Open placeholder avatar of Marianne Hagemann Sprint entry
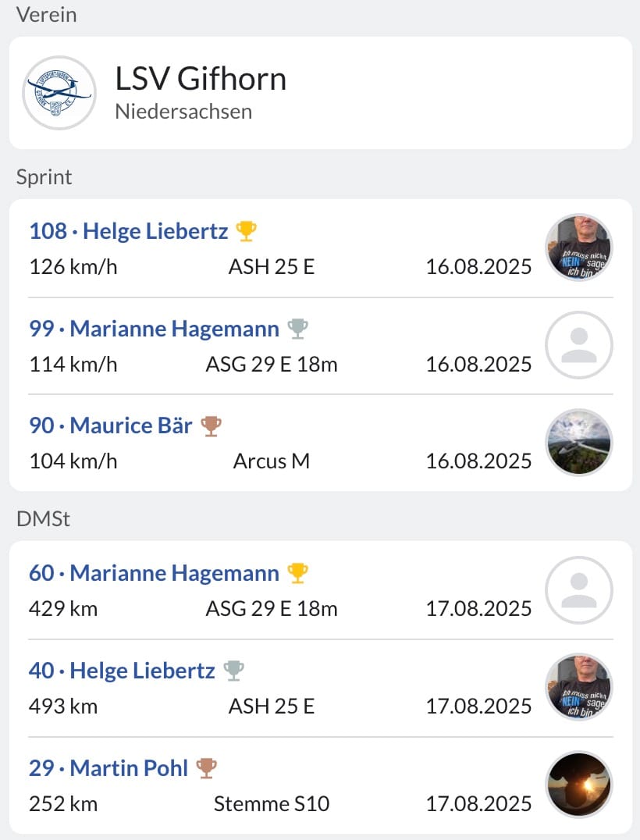Screen dimensions: 640x840 coord(579,345)
